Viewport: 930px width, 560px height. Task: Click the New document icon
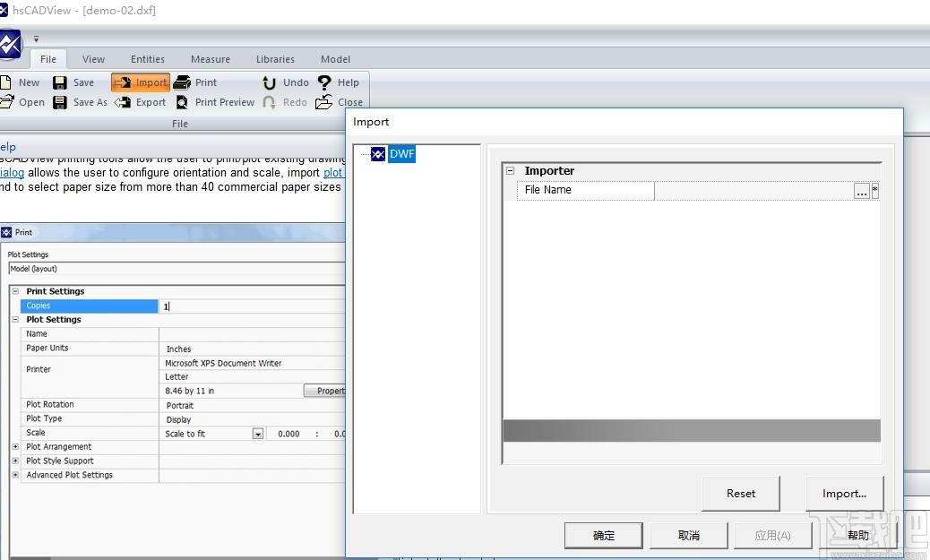(5, 82)
